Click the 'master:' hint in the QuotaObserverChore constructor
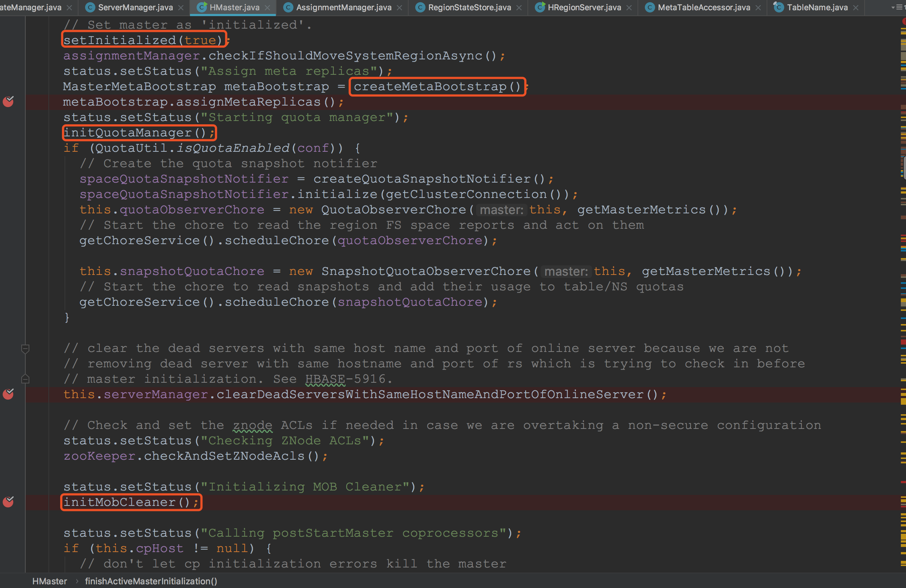The image size is (906, 588). (x=502, y=210)
